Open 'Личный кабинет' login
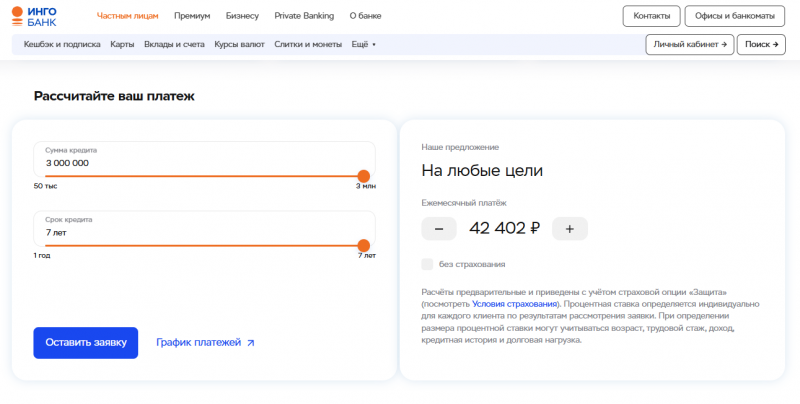800x404 pixels. pos(690,45)
